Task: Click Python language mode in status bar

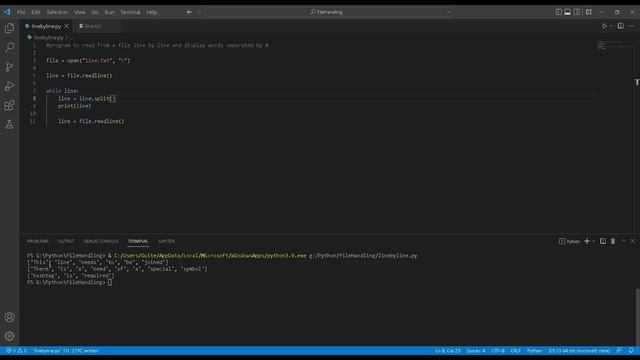Action: (534, 351)
